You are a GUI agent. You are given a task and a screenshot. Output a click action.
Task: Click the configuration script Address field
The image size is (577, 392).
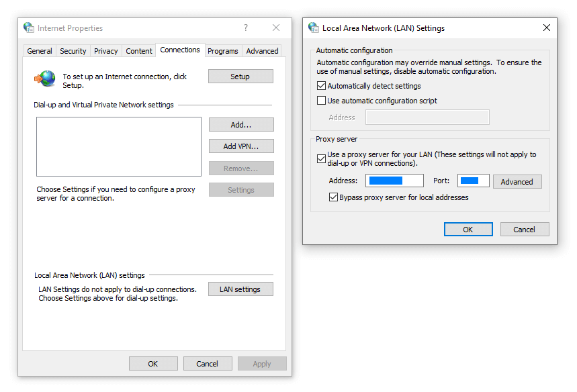point(427,117)
